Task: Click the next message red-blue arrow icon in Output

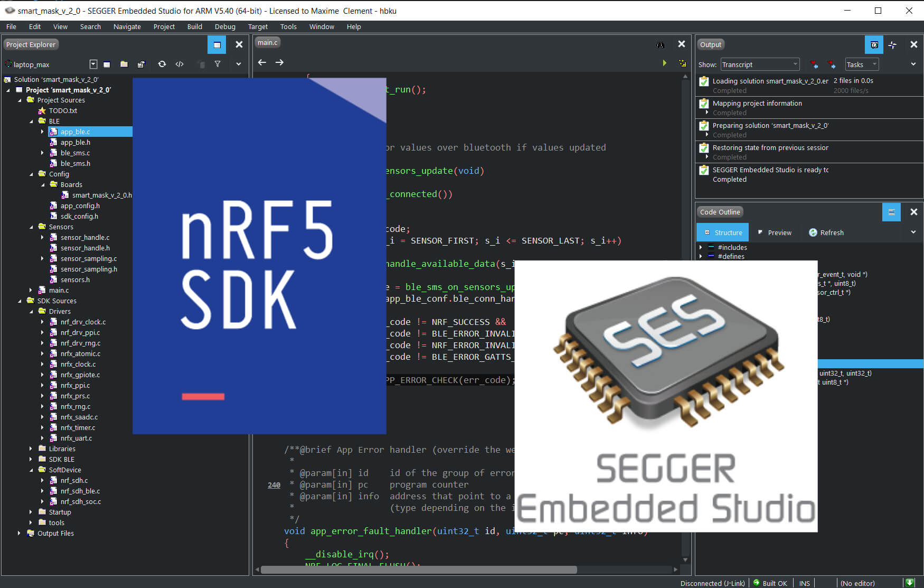Action: pos(832,64)
